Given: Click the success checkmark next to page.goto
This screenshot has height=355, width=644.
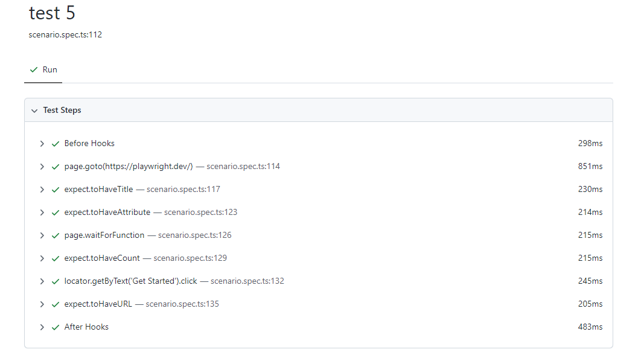Looking at the screenshot, I should (55, 166).
